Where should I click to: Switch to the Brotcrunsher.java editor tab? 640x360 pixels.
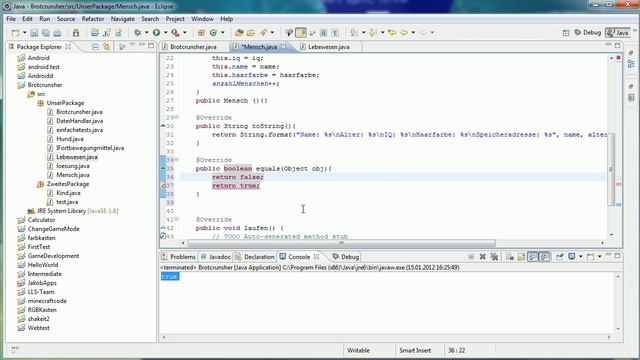(x=193, y=47)
